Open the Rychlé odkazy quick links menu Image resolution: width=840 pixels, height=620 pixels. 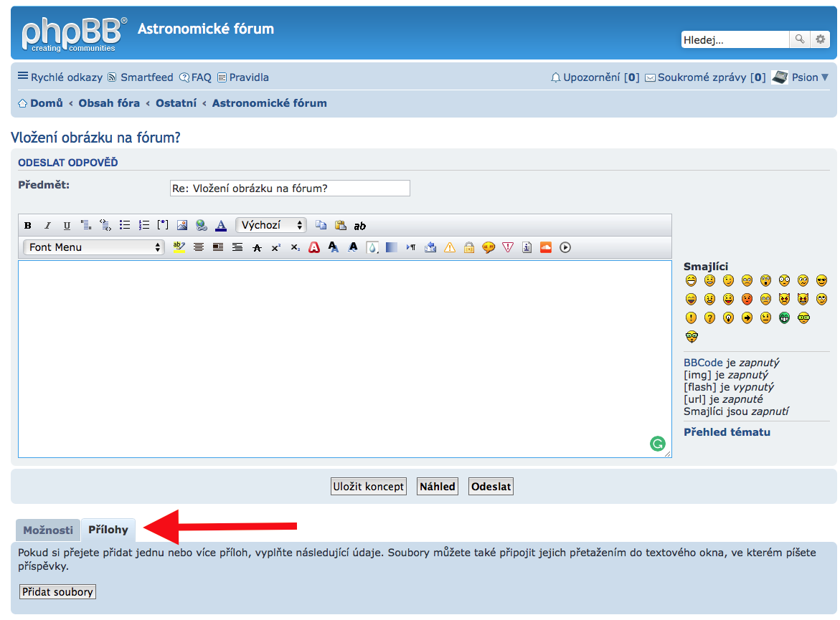[60, 77]
